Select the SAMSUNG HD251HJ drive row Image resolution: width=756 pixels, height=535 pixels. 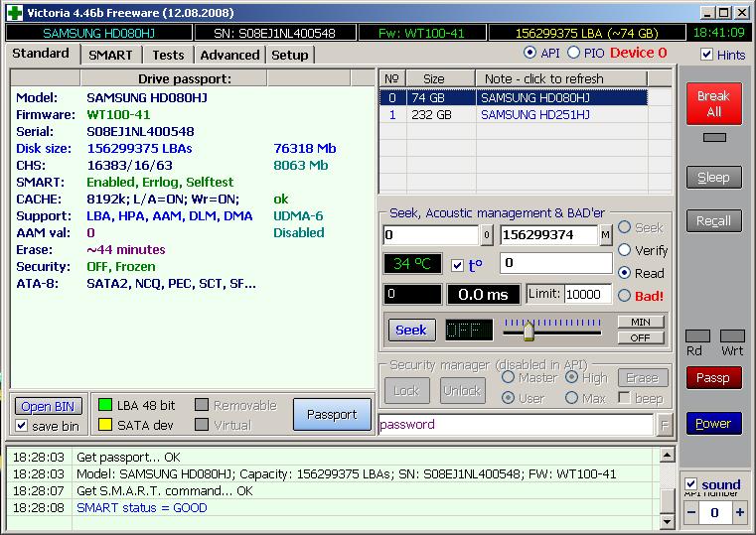(x=534, y=115)
